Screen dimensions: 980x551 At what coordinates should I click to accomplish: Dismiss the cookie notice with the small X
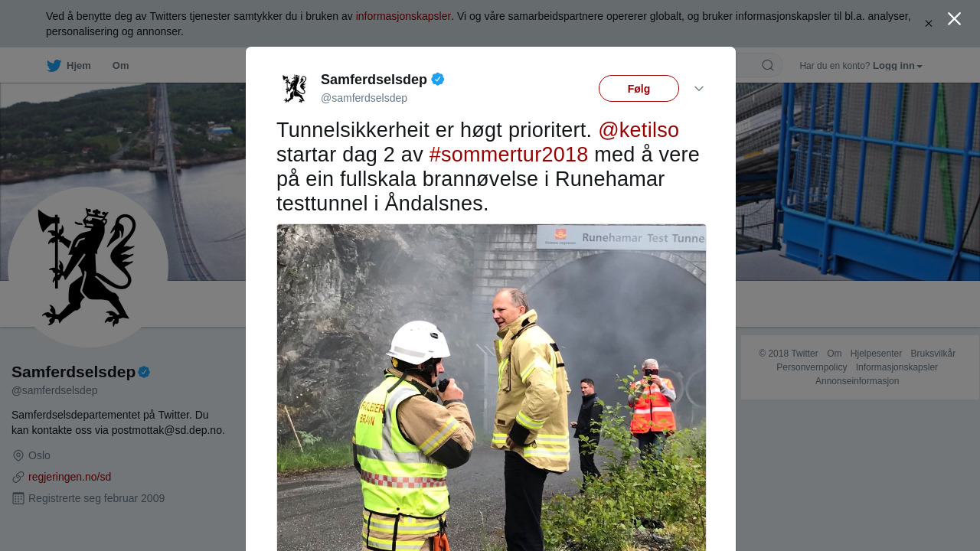click(929, 24)
